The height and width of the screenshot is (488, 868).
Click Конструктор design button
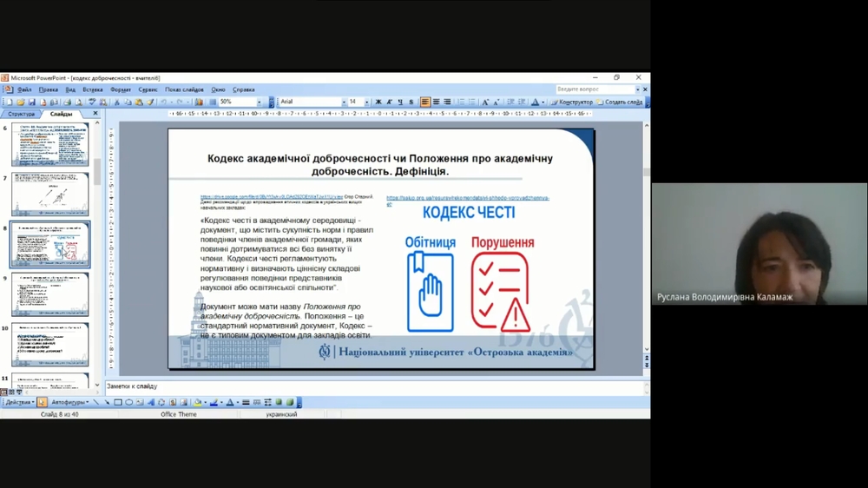pos(571,102)
